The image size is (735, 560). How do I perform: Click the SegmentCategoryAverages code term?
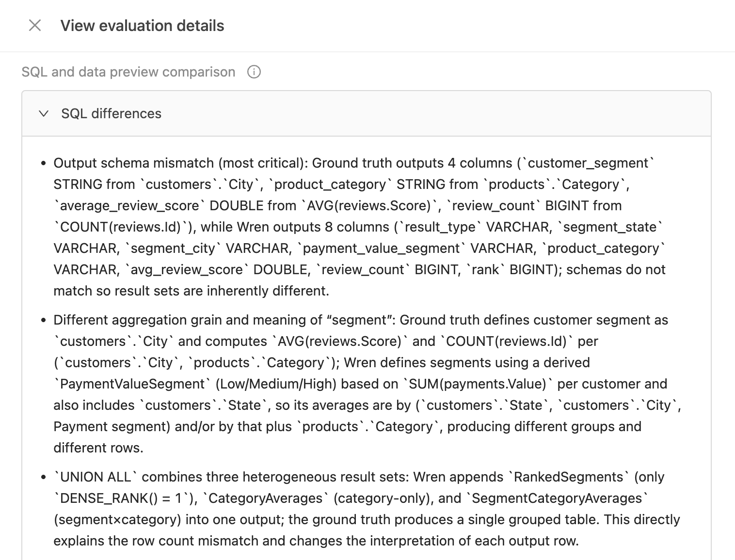(557, 498)
